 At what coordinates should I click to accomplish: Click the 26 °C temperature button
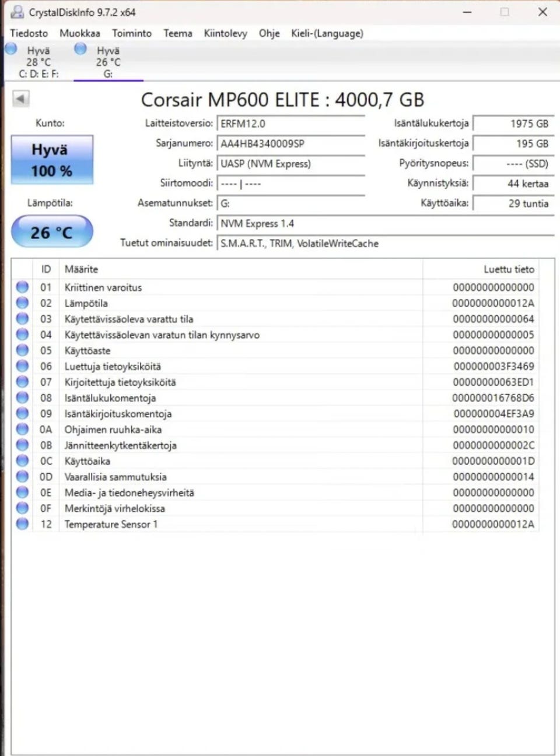point(52,232)
